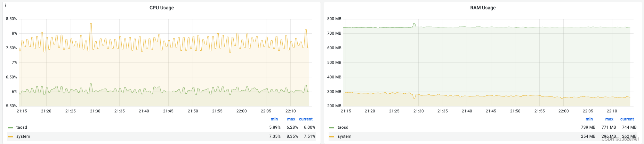
Task: Sort RAM Usage legend by current column
Action: point(627,119)
